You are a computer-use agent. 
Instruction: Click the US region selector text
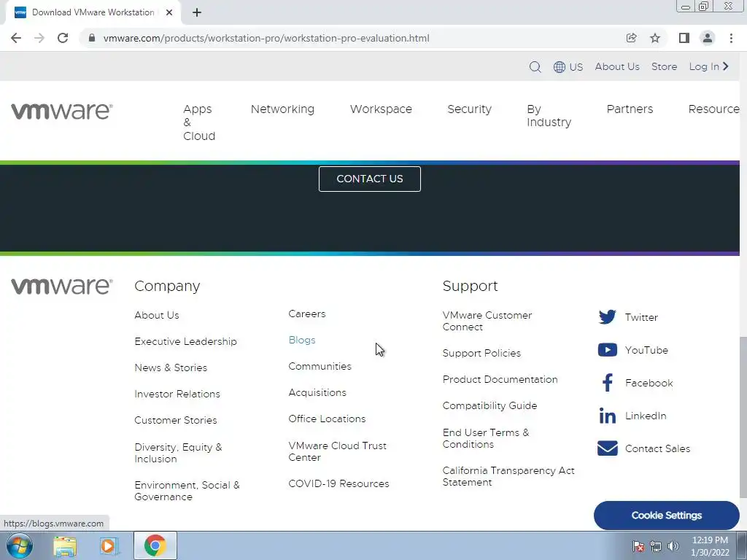coord(576,66)
